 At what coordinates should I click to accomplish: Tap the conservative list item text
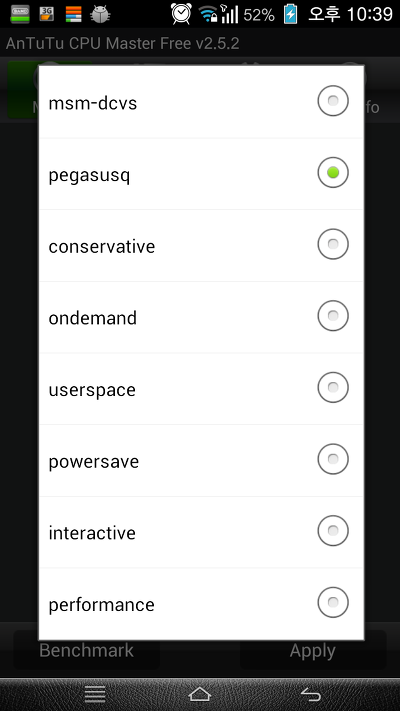(x=102, y=246)
